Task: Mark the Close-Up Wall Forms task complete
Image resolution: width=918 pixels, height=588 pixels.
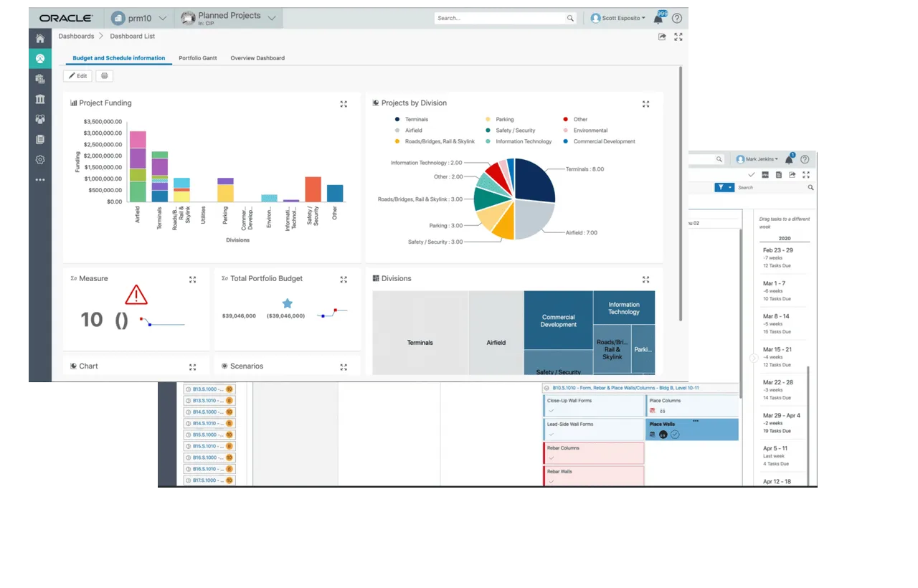Action: (549, 411)
